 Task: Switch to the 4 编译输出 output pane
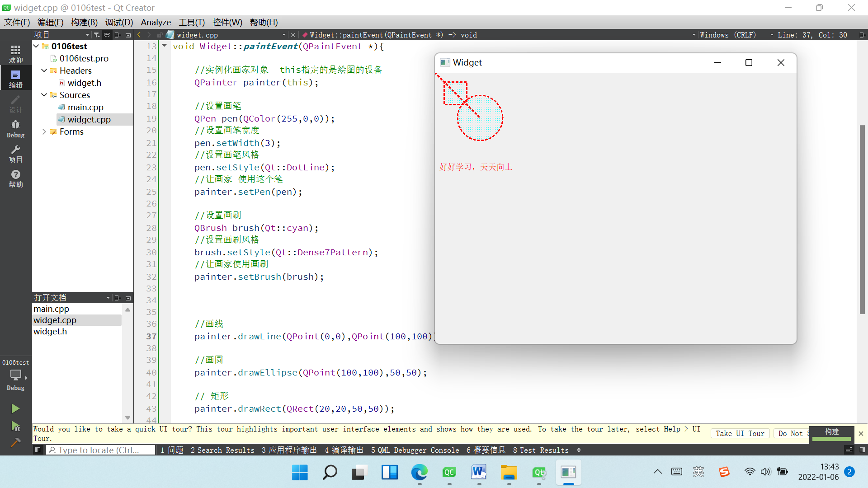344,450
